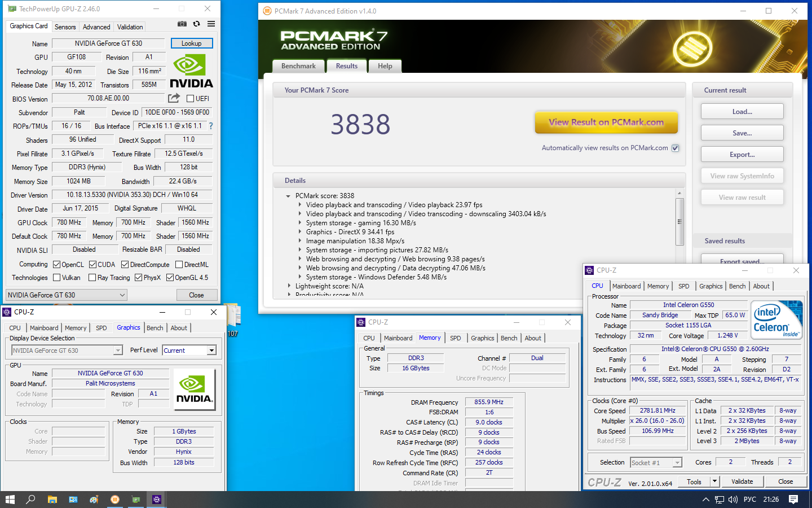The width and height of the screenshot is (812, 508).
Task: Open the Control Panel taskbar icon
Action: click(73, 500)
